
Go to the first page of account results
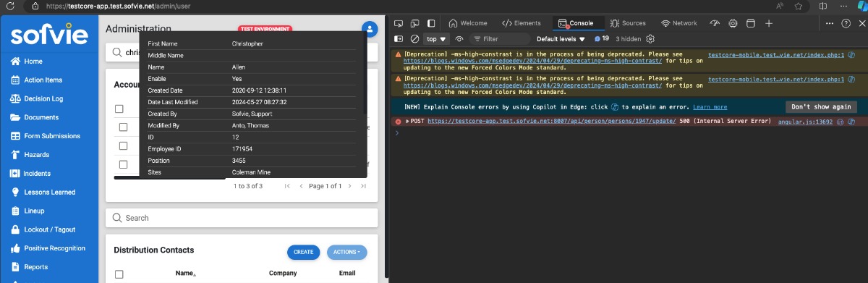[x=288, y=186]
